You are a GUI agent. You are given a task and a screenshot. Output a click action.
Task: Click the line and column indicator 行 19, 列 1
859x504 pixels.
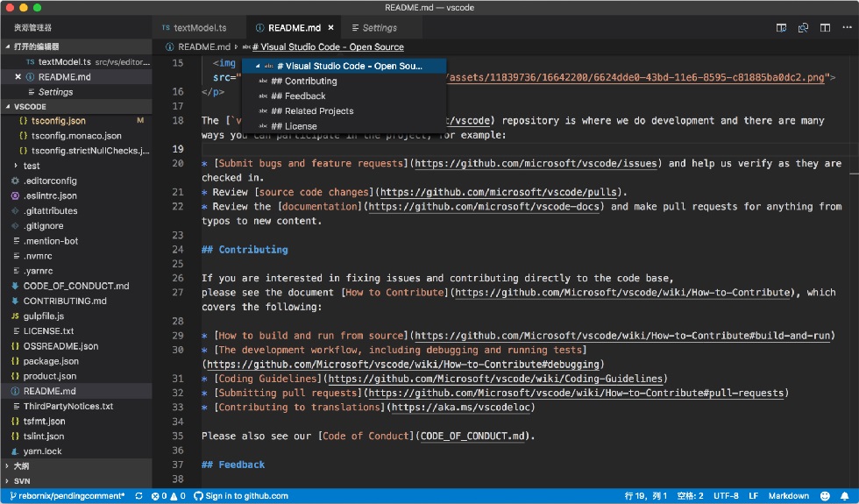coord(645,496)
